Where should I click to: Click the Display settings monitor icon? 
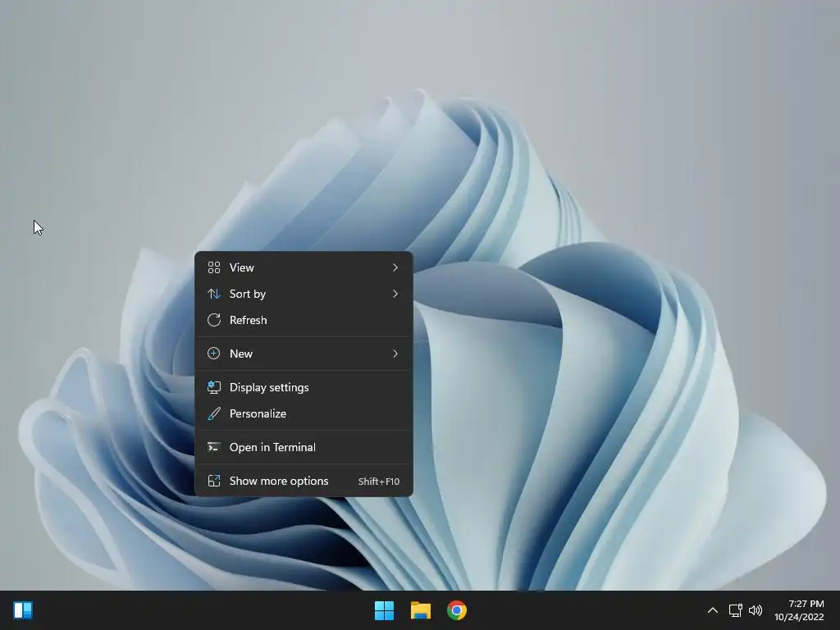point(214,387)
